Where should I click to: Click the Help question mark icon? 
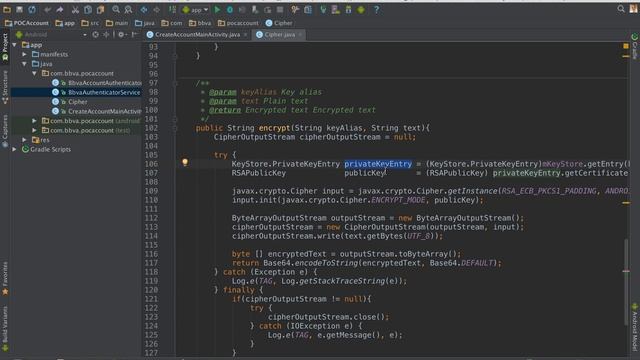pos(376,9)
